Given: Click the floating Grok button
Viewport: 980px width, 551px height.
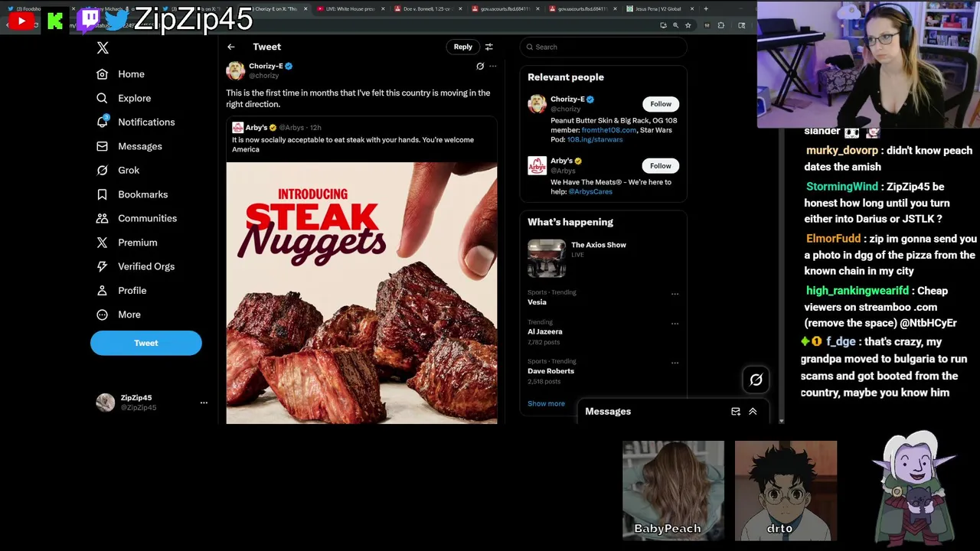Looking at the screenshot, I should tap(756, 380).
